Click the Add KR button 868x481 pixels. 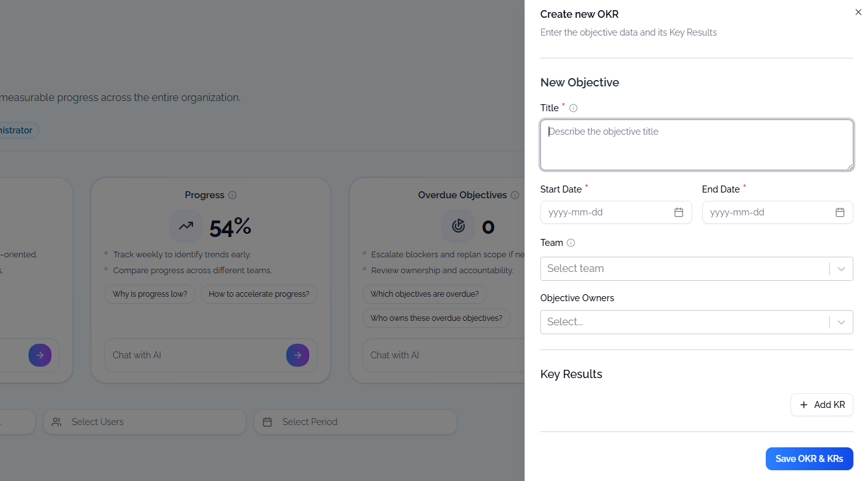[x=822, y=405]
